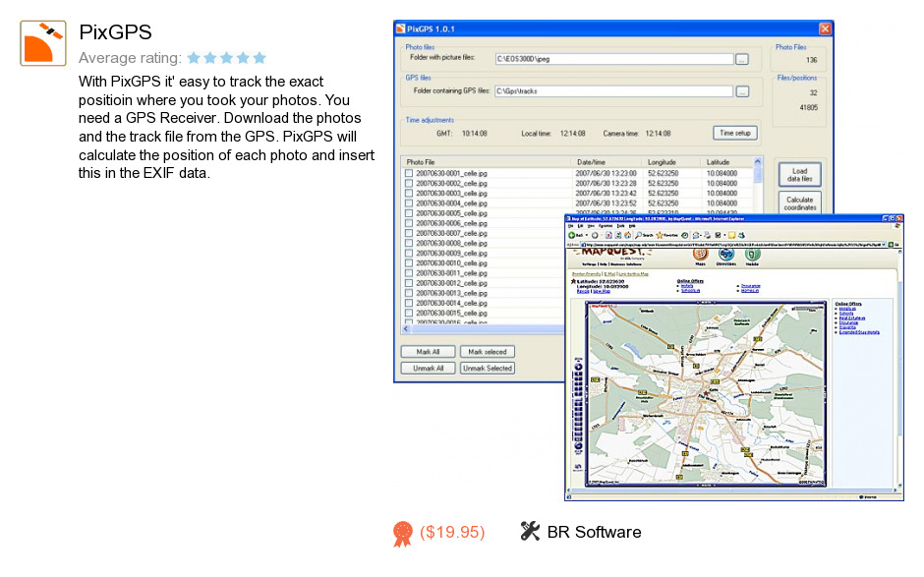
Task: Click the Home icon in Internet Explorer toolbar
Action: [627, 235]
